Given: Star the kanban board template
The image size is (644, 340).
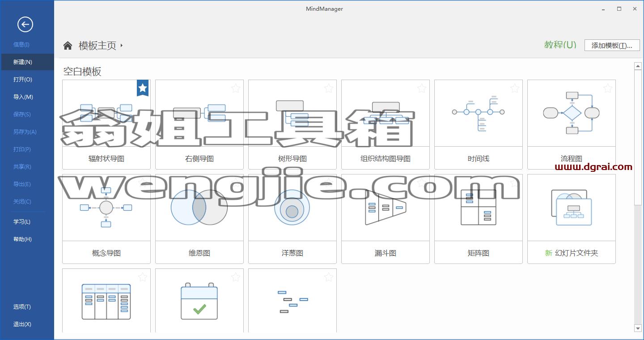Looking at the screenshot, I should coord(143,277).
